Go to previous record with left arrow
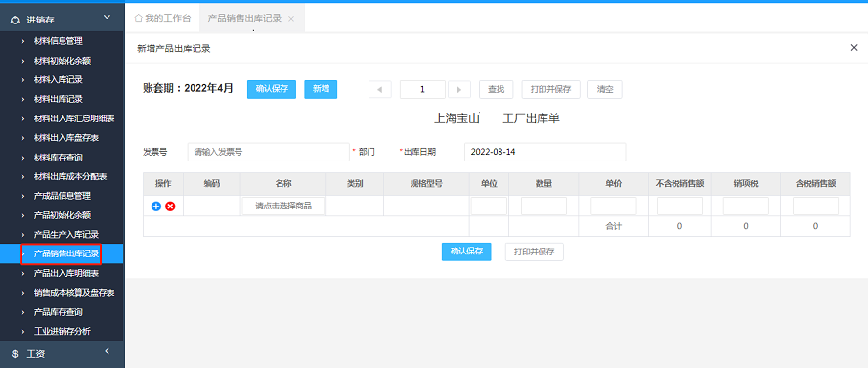The height and width of the screenshot is (368, 868). tap(379, 89)
